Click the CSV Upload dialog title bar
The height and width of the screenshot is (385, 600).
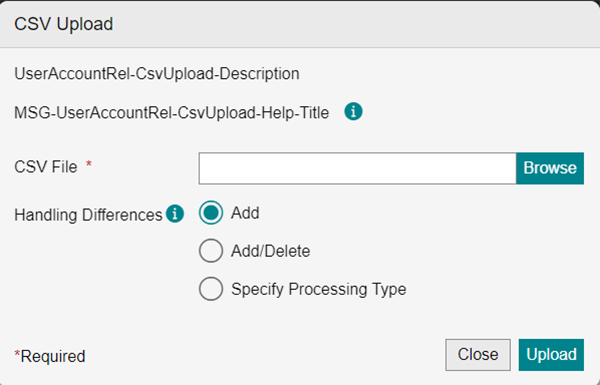(300, 24)
